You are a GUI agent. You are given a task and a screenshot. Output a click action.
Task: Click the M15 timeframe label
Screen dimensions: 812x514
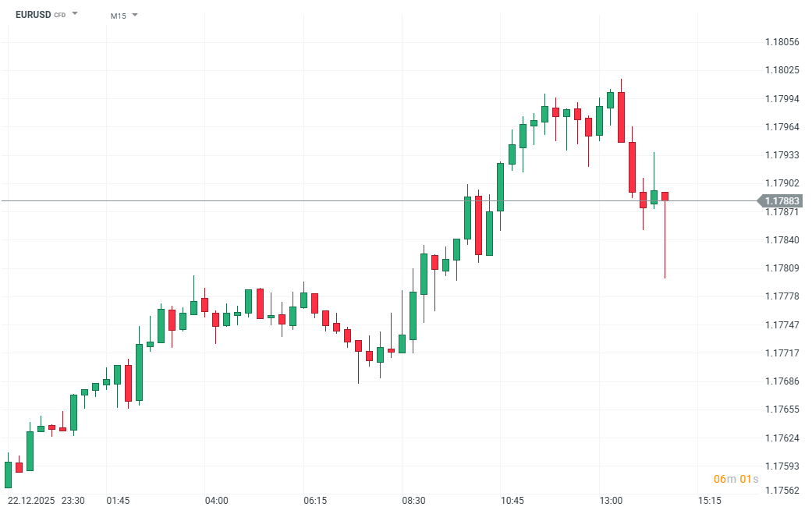pyautogui.click(x=118, y=16)
